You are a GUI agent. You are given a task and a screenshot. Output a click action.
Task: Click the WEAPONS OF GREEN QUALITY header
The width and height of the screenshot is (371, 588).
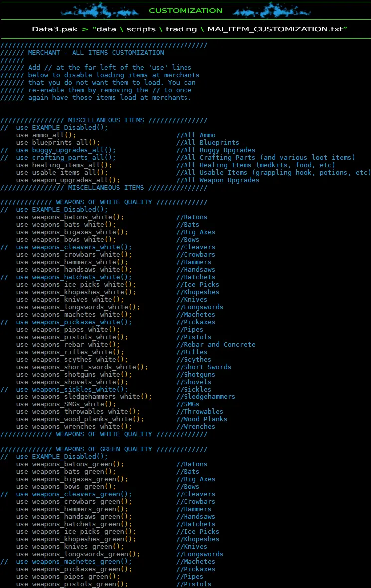tap(104, 449)
